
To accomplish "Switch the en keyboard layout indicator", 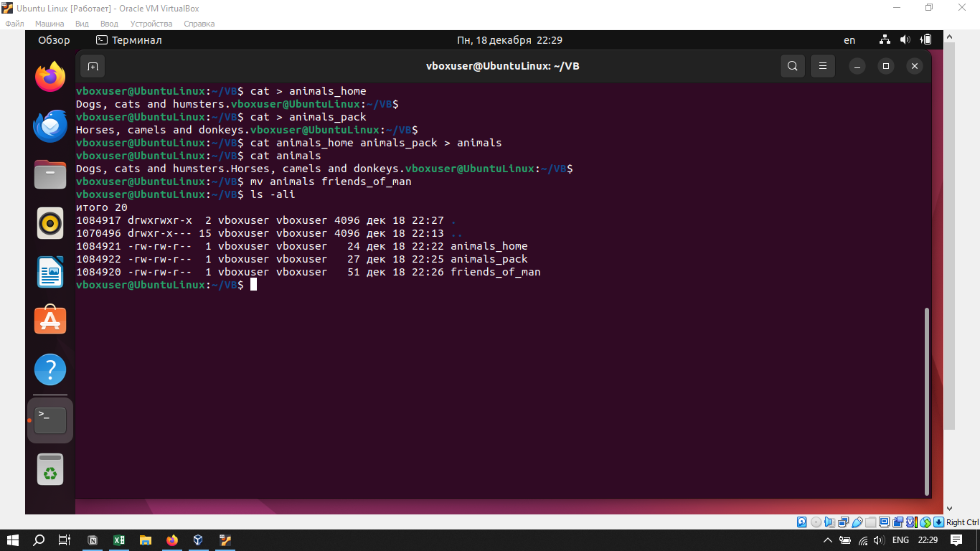I will point(849,40).
